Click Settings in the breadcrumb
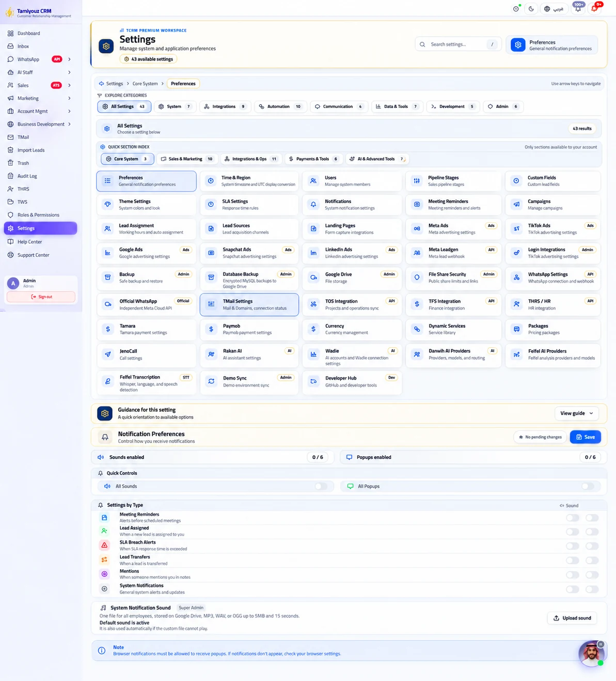This screenshot has width=616, height=681. click(115, 84)
